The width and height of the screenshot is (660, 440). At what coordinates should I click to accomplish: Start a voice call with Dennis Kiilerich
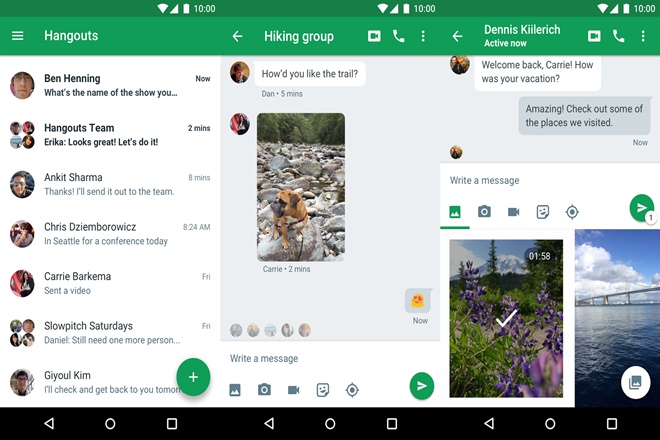click(618, 36)
